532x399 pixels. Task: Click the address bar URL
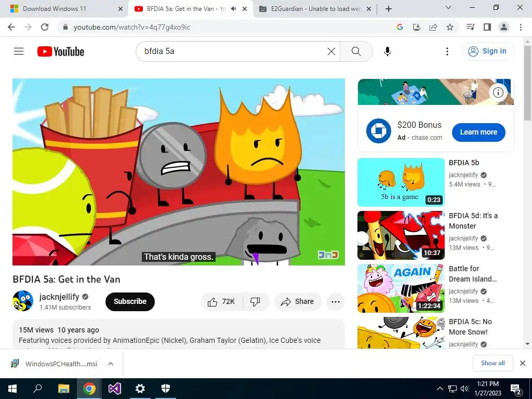click(131, 27)
